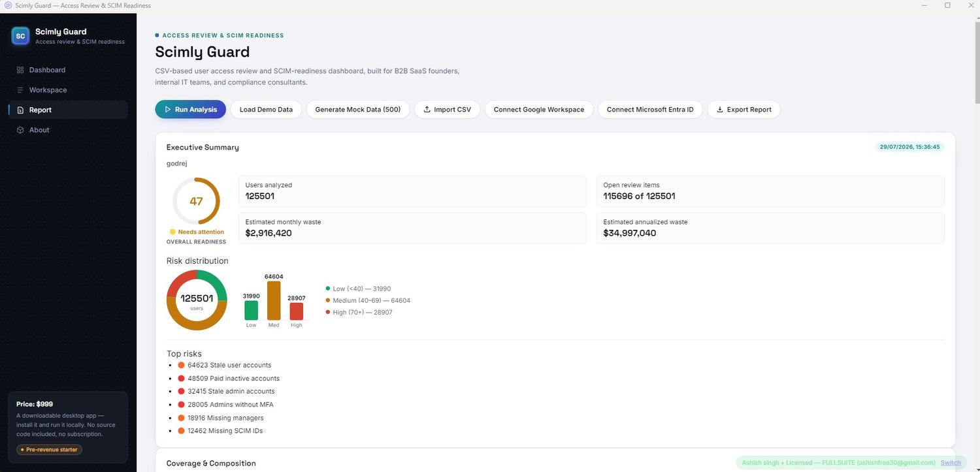Connect Google Workspace
The height and width of the screenshot is (472, 980).
(x=539, y=110)
